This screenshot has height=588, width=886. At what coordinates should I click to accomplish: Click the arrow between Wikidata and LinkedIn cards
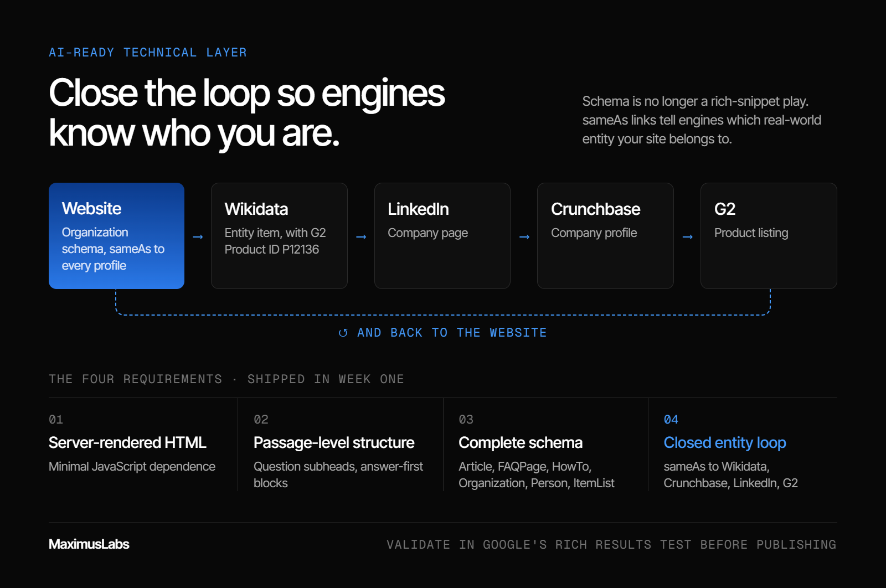(x=361, y=237)
